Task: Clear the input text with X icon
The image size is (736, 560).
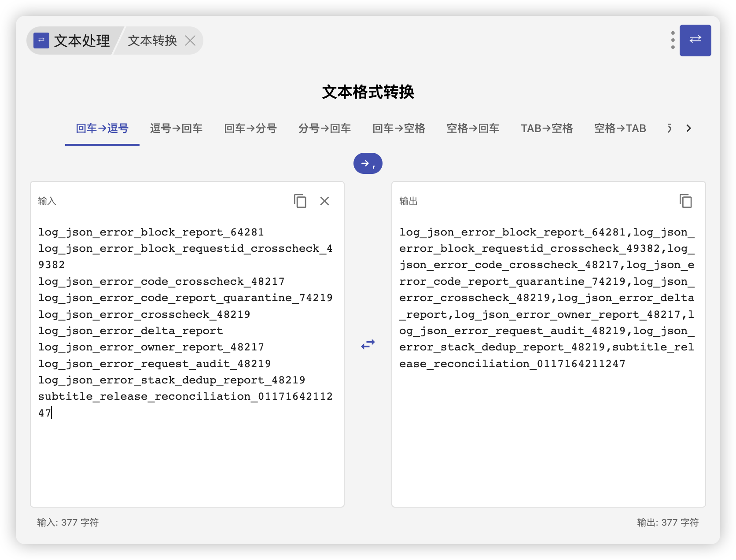Action: pos(324,201)
